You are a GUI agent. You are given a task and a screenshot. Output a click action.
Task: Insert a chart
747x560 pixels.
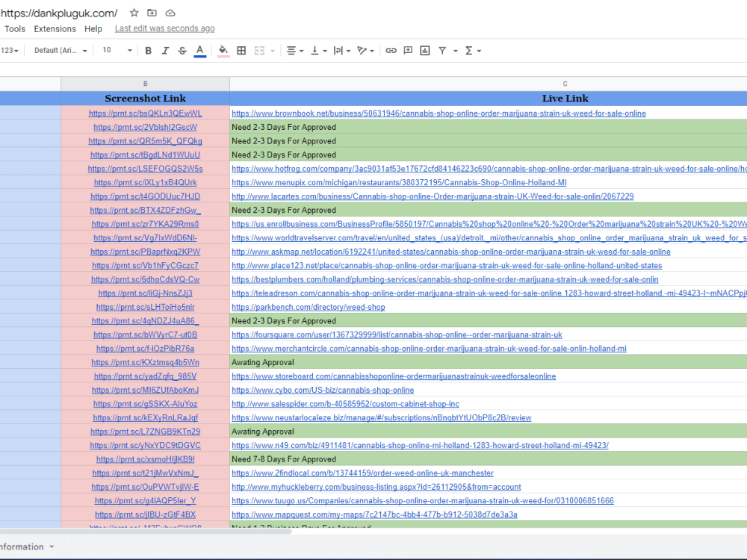(425, 51)
